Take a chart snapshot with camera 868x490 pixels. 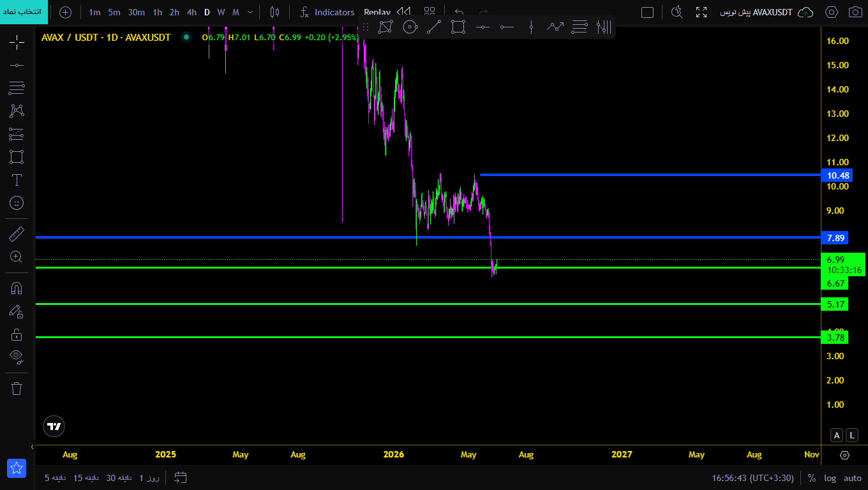[855, 12]
